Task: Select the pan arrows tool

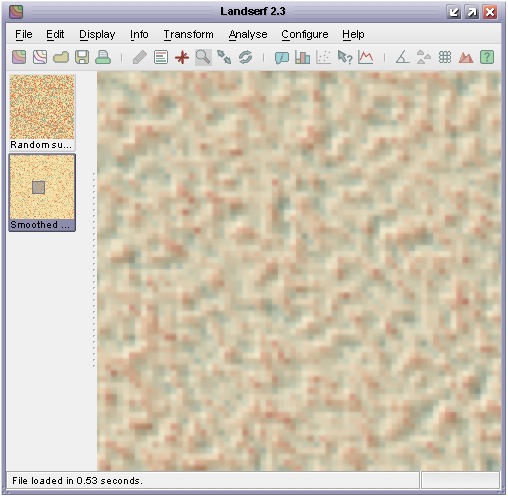Action: 224,57
